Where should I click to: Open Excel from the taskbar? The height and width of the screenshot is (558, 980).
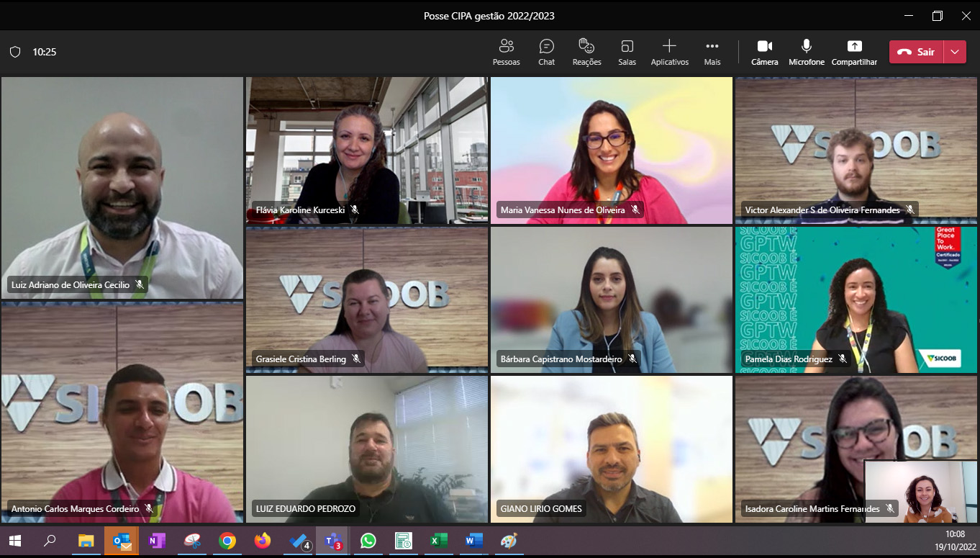438,541
